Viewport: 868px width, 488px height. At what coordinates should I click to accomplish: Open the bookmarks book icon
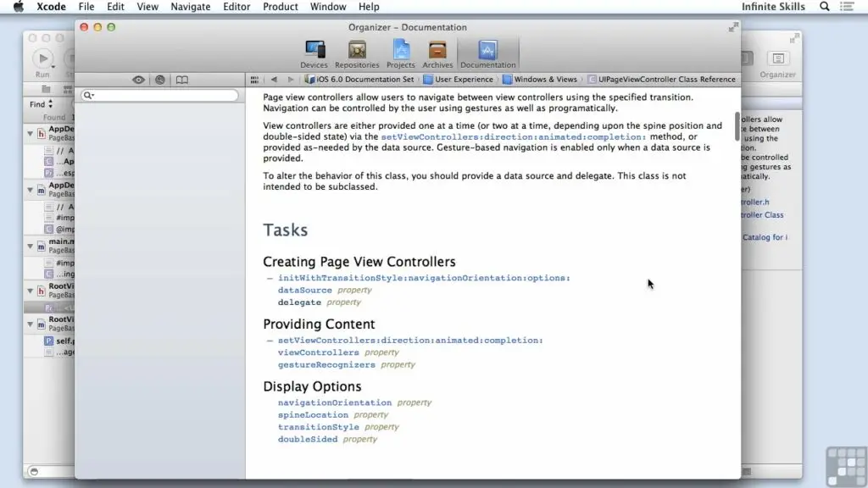(x=182, y=80)
